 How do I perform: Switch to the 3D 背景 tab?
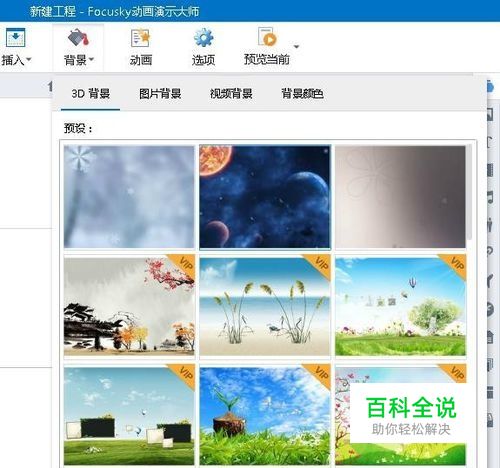90,94
